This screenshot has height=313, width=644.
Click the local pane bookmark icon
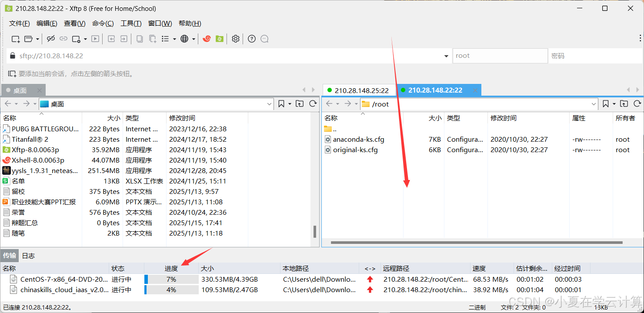281,104
